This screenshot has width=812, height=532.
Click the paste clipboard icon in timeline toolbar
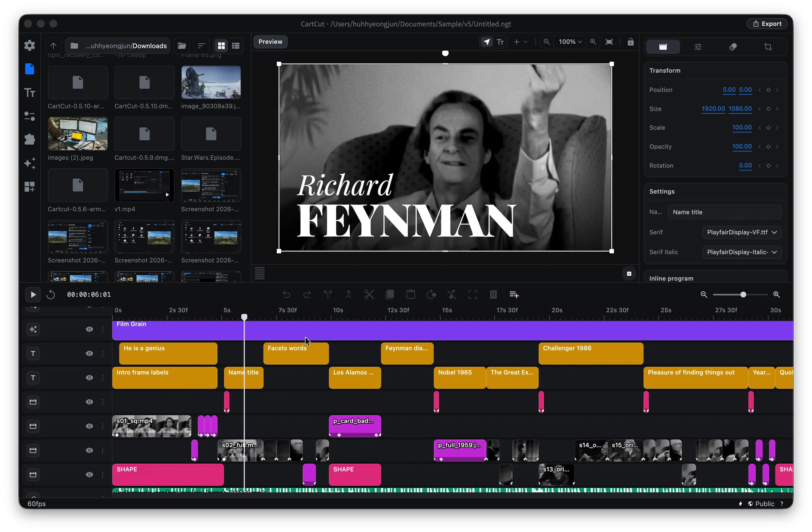point(411,294)
